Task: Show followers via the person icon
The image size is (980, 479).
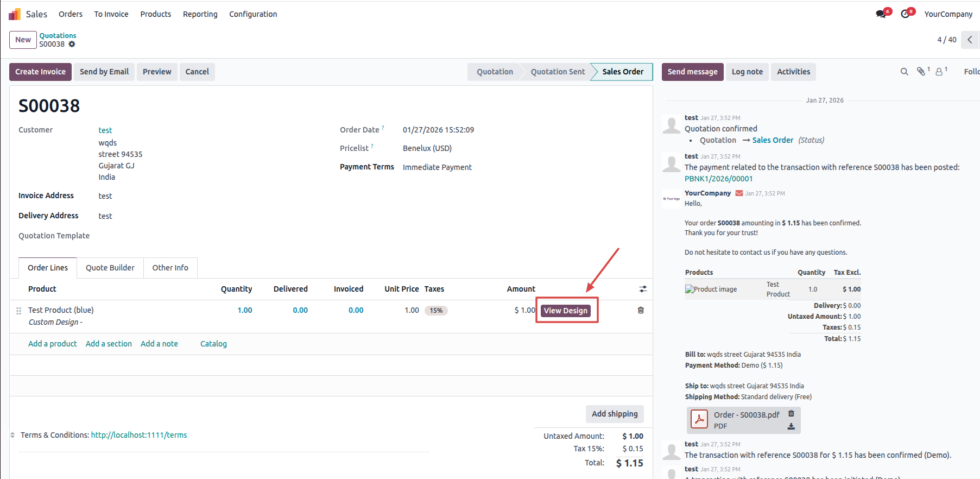Action: [939, 72]
